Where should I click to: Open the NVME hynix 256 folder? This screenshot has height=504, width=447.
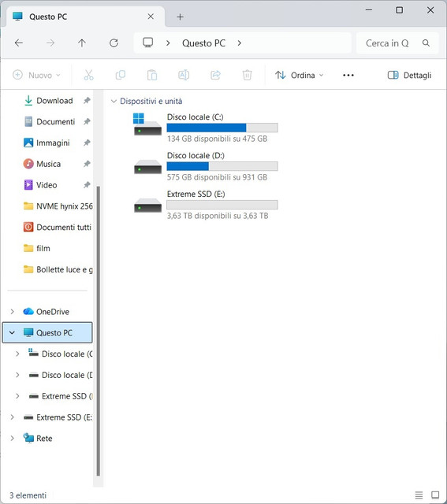(58, 206)
